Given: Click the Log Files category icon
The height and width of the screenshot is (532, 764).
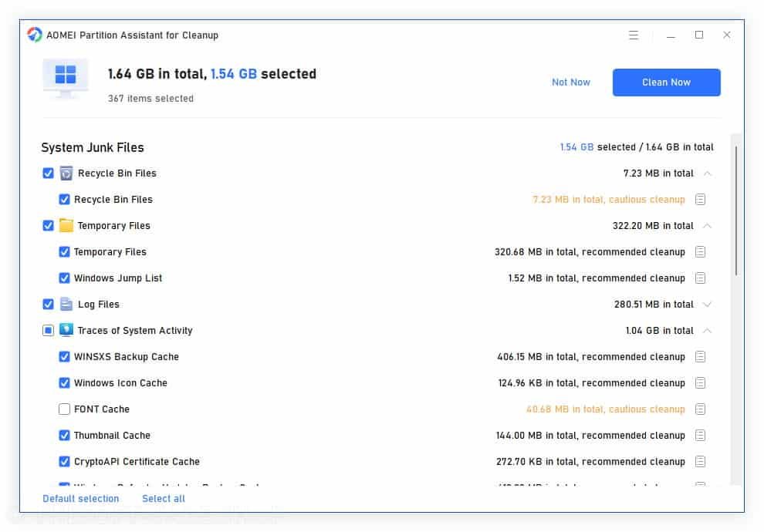Looking at the screenshot, I should 66,305.
